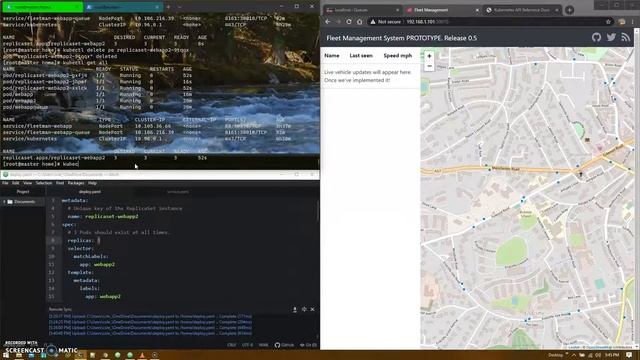This screenshot has height=360, width=640.
Task: Go back in the browser
Action: (328, 22)
